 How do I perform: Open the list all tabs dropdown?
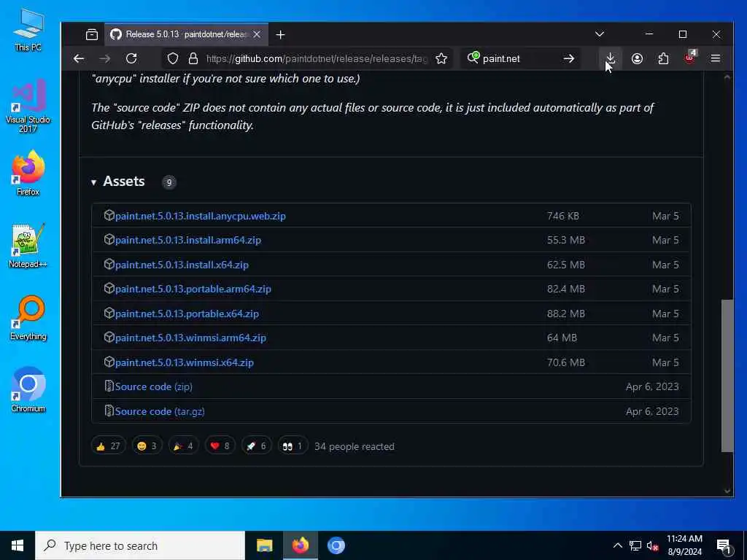coord(600,34)
